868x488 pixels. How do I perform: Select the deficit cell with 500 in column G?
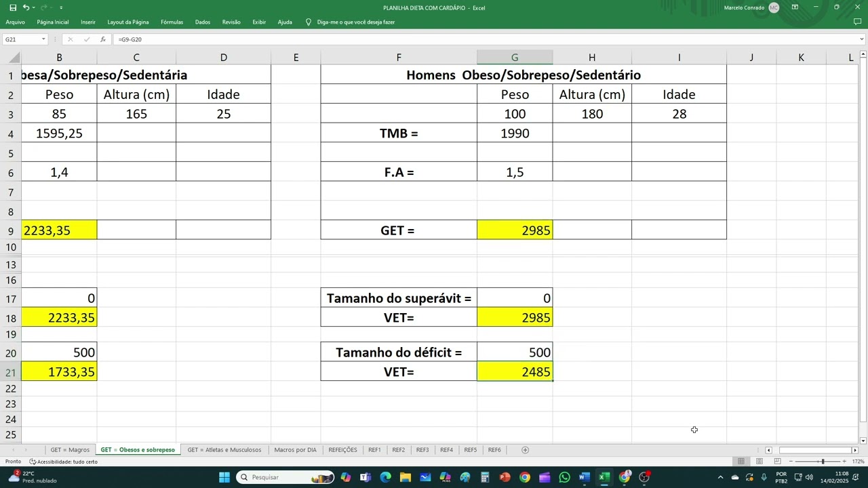pos(515,352)
